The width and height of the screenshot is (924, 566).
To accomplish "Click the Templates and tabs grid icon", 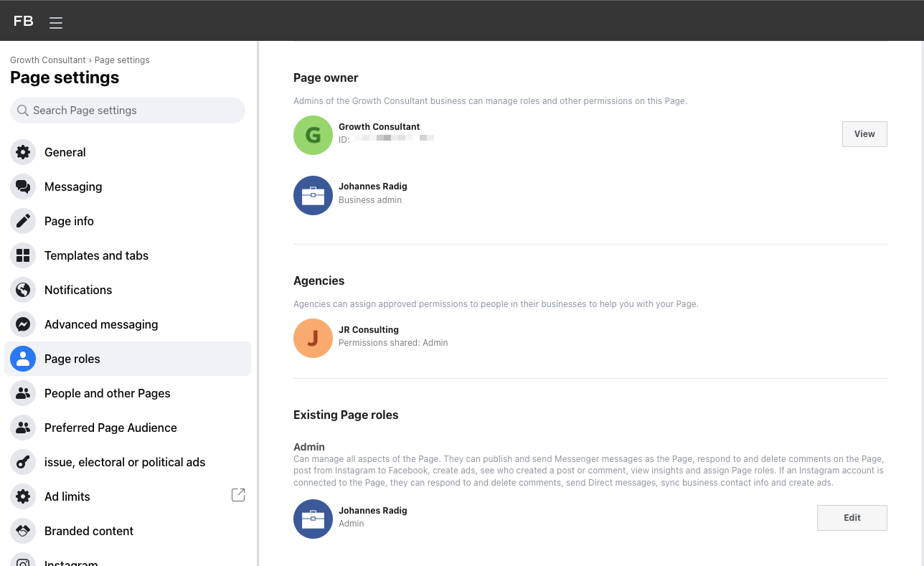I will click(x=22, y=255).
